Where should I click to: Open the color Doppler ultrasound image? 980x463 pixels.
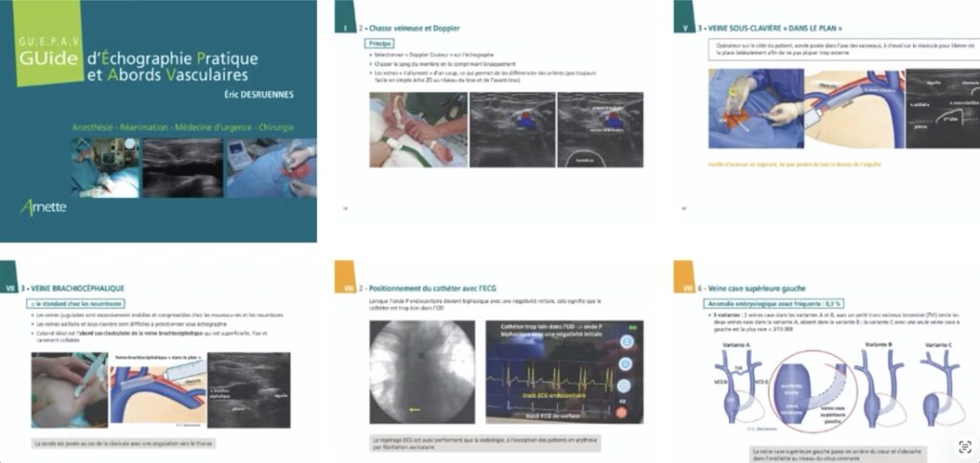point(511,129)
